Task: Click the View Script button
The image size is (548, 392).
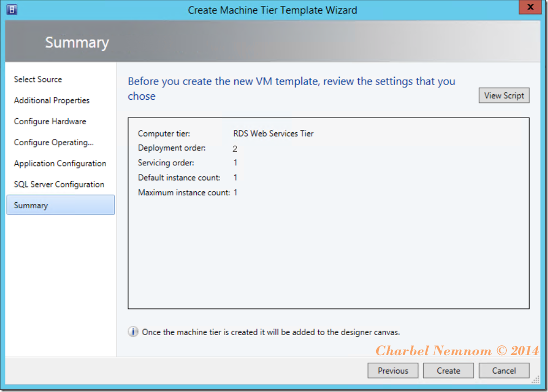Action: pyautogui.click(x=504, y=95)
